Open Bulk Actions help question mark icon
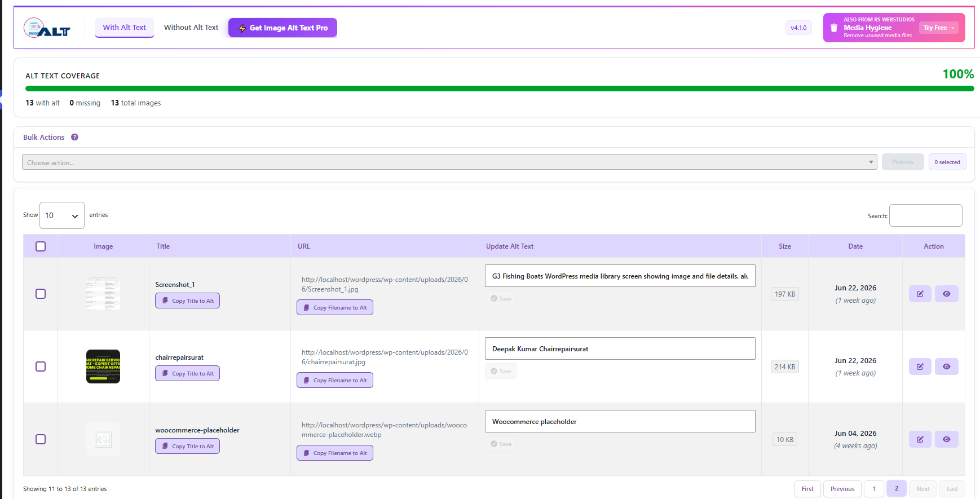Viewport: 980px width, 499px height. [x=74, y=137]
